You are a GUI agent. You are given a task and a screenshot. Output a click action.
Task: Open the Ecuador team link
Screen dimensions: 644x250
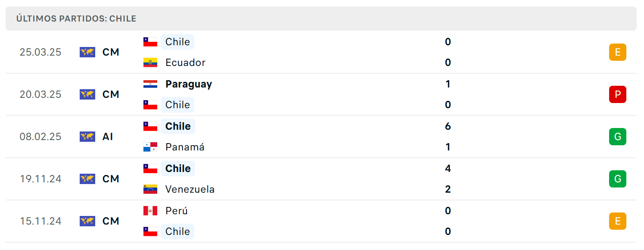pyautogui.click(x=185, y=62)
